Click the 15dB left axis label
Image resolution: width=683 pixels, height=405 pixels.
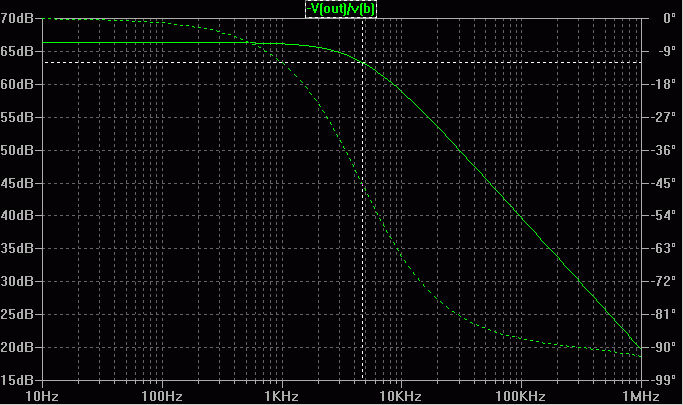click(17, 380)
